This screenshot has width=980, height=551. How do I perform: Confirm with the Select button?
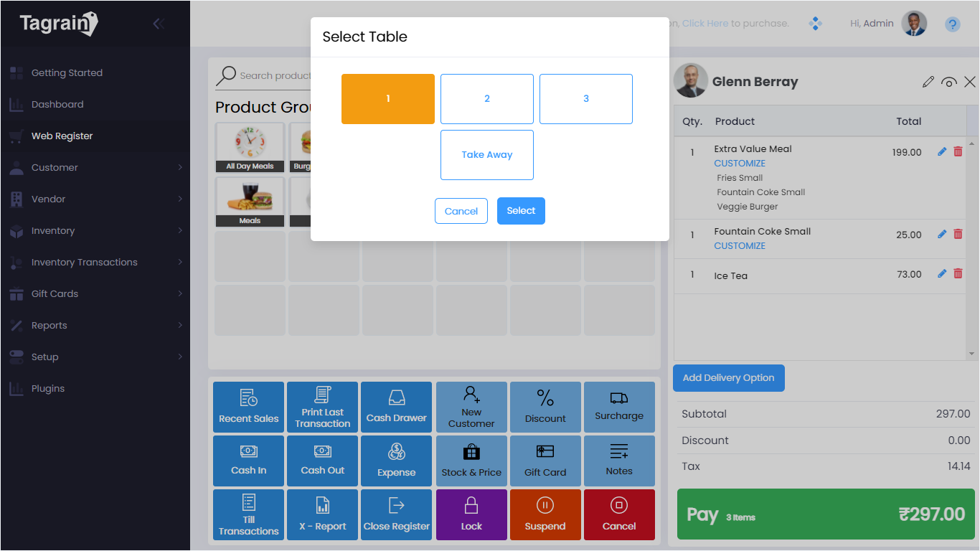[521, 210]
